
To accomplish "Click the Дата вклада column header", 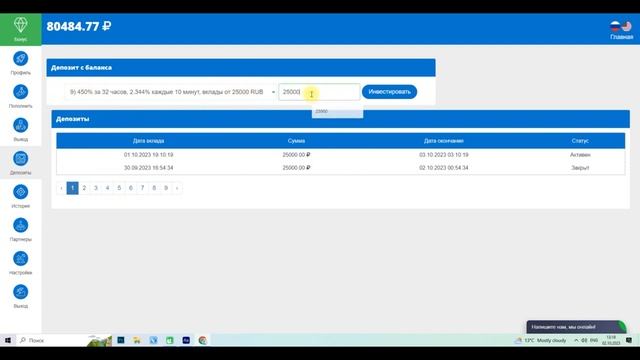I will (x=149, y=141).
